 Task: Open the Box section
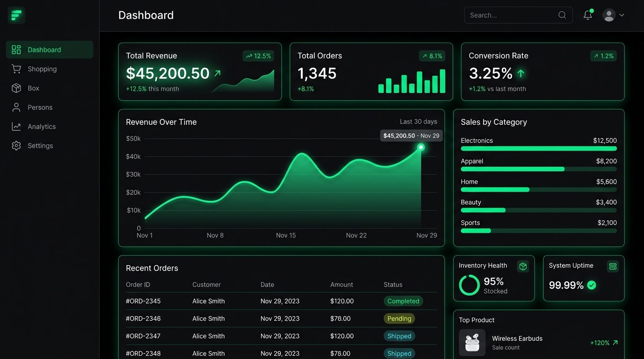pos(50,88)
